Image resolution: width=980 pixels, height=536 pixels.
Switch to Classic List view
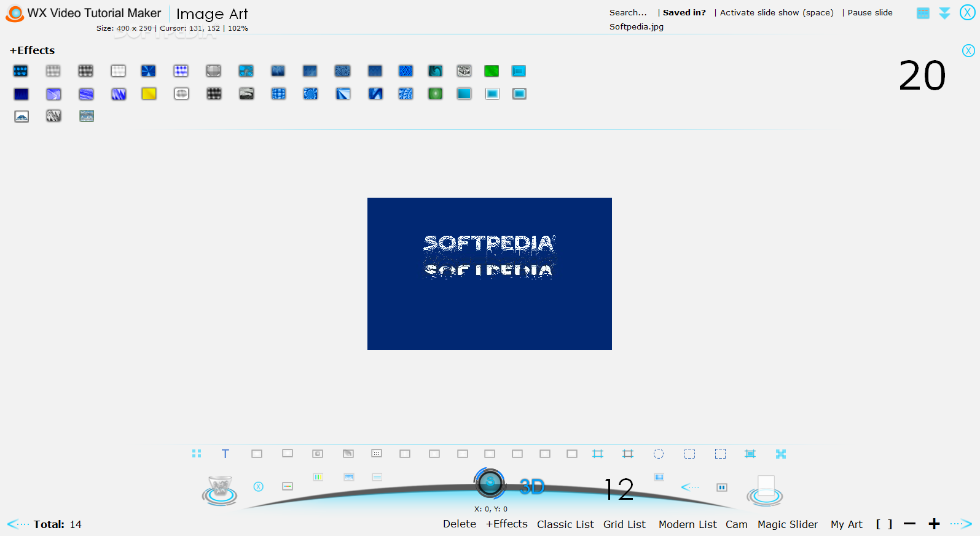point(565,524)
